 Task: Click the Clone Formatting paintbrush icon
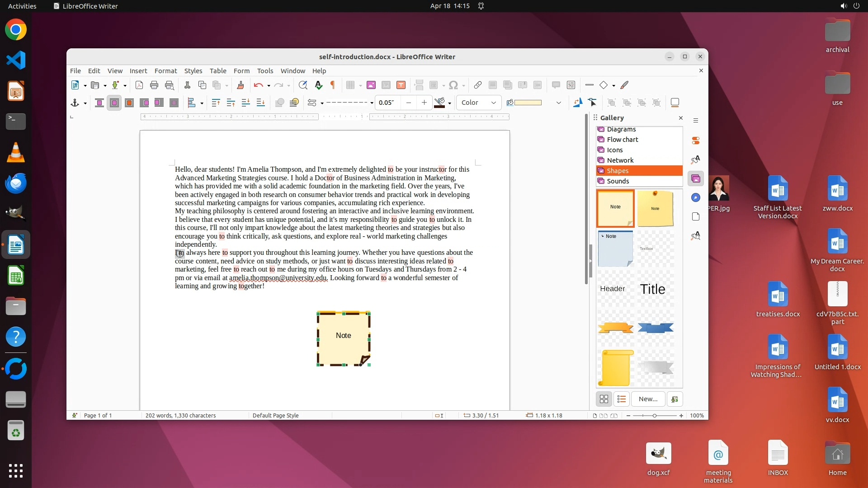pyautogui.click(x=241, y=85)
